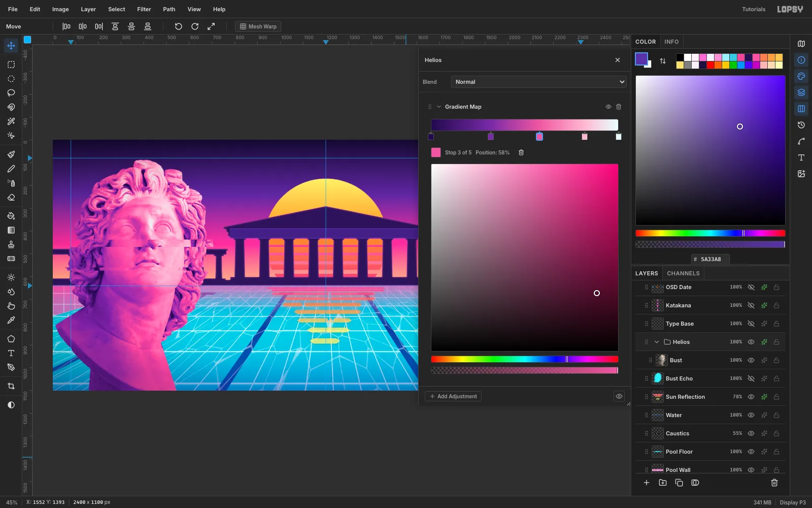
Task: Select the rectangular marquee tool
Action: (11, 65)
